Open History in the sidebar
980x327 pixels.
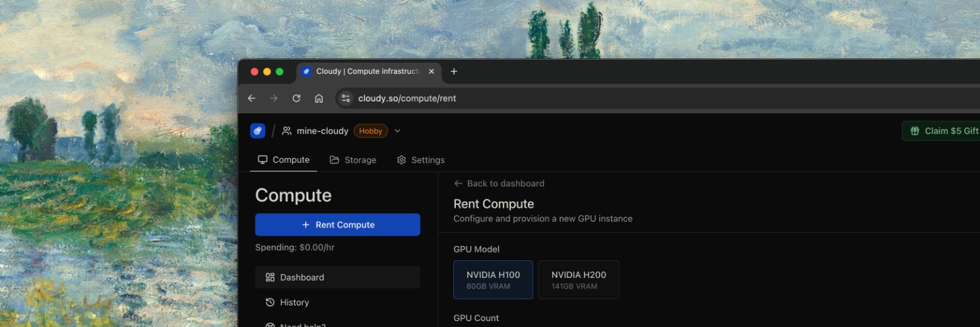click(x=338, y=302)
